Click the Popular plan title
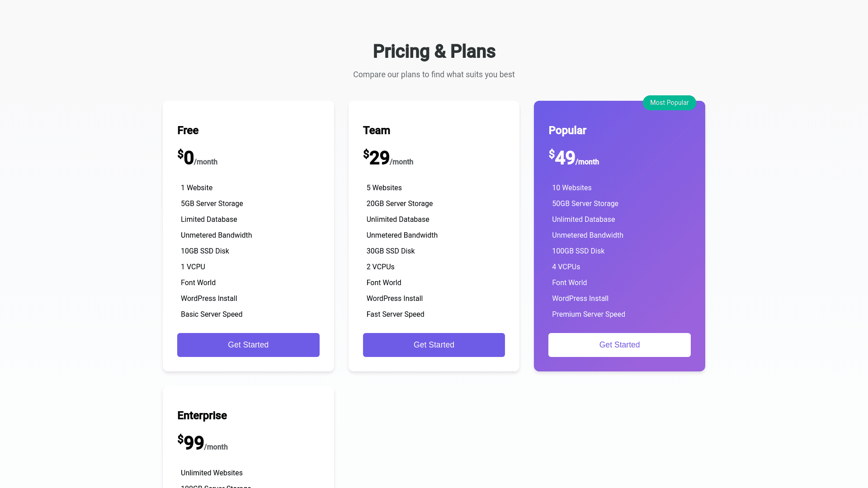868x488 pixels. tap(567, 130)
